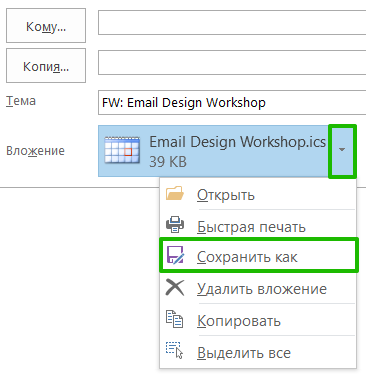The image size is (366, 375).
Task: Open the attachment dropdown arrow
Action: click(342, 151)
